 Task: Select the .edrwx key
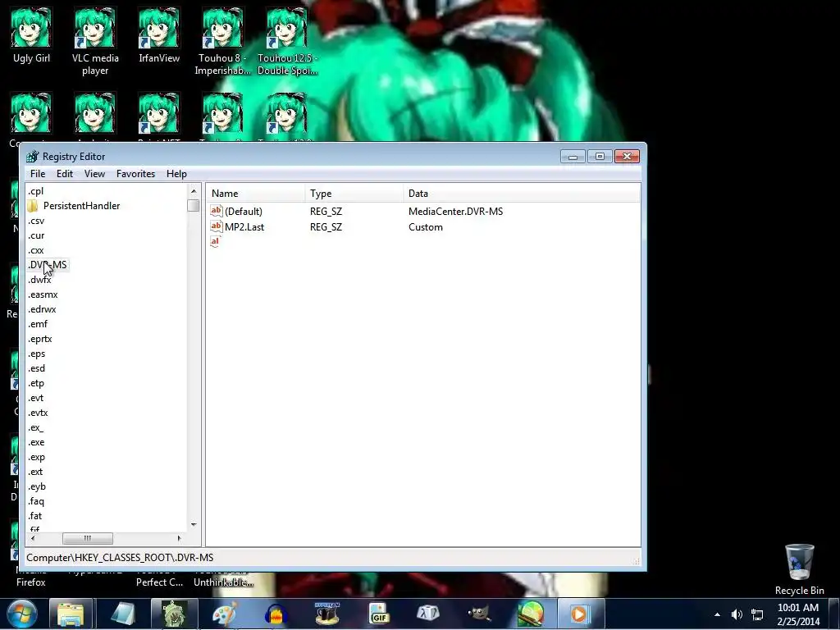point(42,309)
